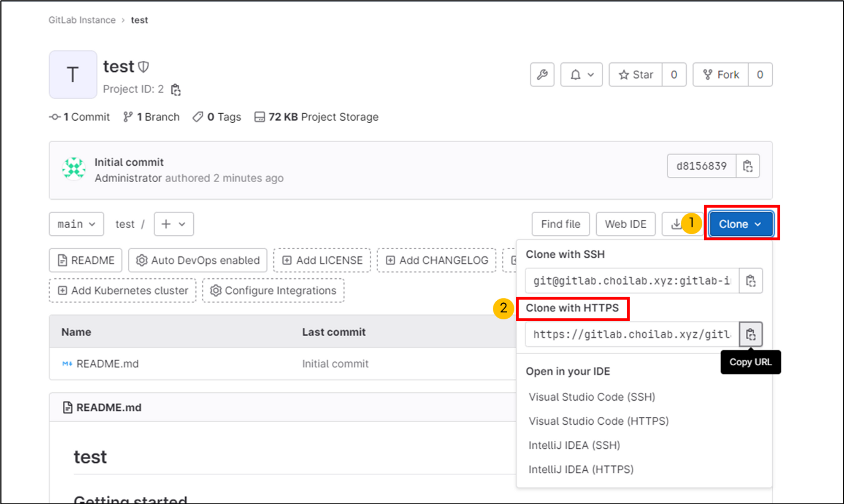
Task: Toggle the blue Clone dropdown
Action: click(741, 224)
